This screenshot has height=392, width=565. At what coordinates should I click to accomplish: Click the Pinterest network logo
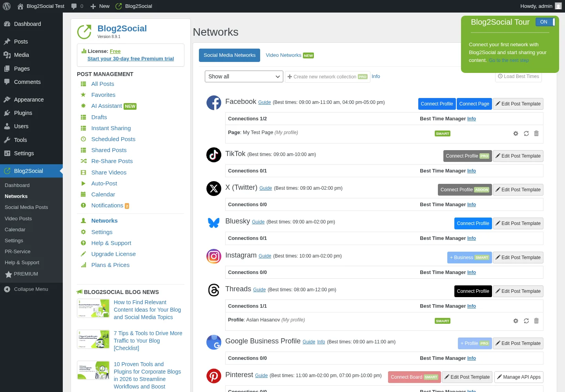(x=214, y=376)
